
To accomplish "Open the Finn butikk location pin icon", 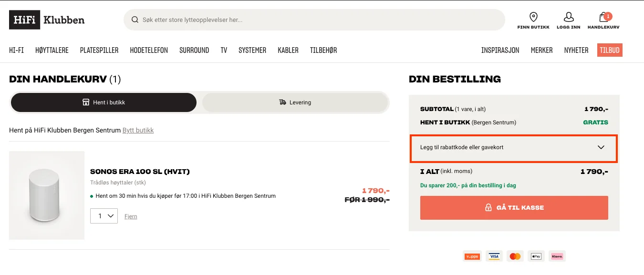I will (533, 17).
